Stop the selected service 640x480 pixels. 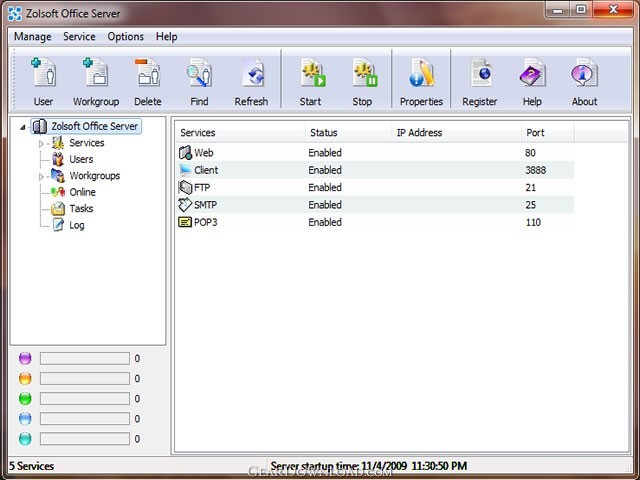[364, 73]
